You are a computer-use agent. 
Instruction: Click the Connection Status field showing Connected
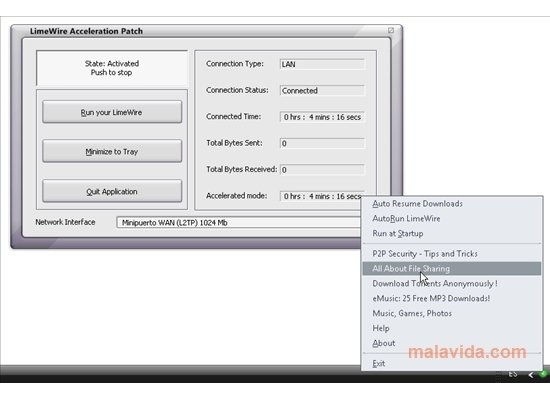coord(322,91)
